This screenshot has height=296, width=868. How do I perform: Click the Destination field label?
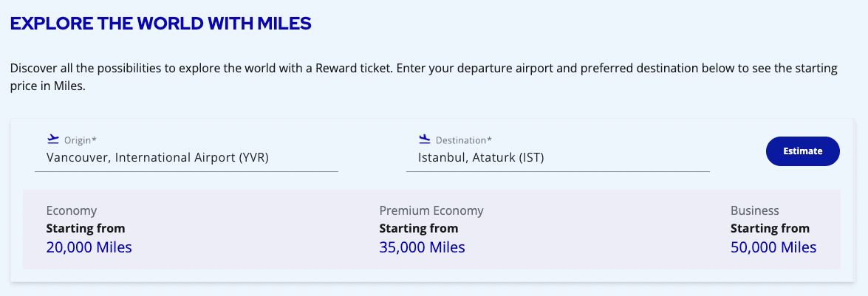(x=463, y=140)
